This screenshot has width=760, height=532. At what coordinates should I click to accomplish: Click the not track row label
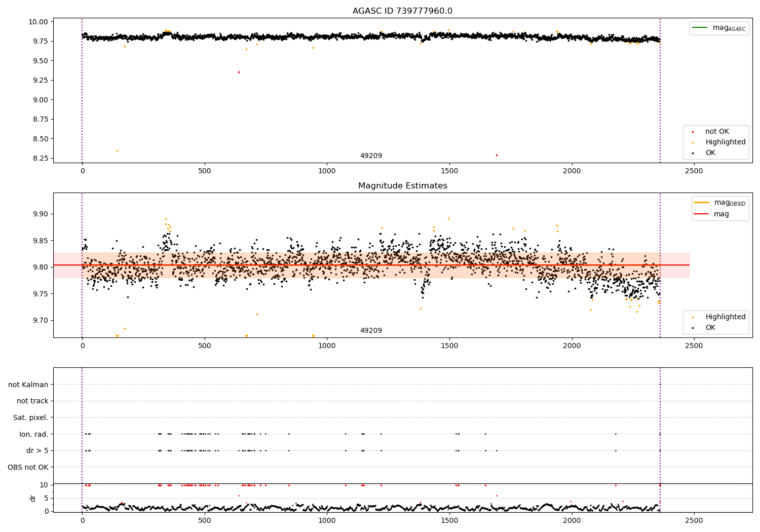click(x=32, y=401)
